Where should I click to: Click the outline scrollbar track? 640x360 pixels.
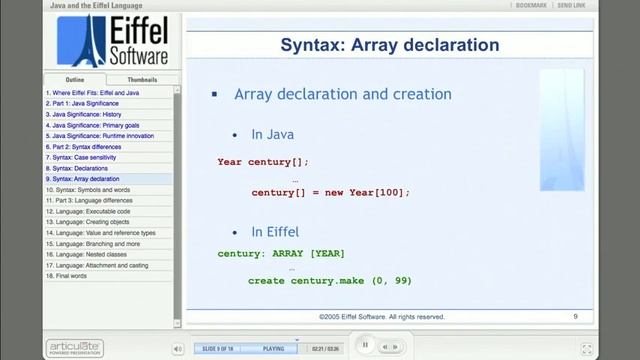point(177,207)
